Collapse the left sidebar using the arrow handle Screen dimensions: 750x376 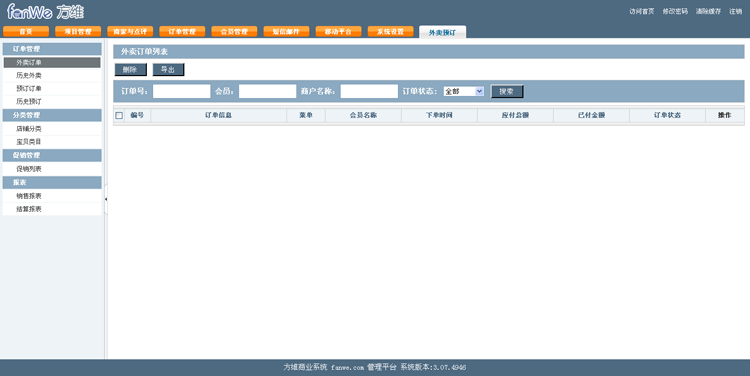(106, 199)
